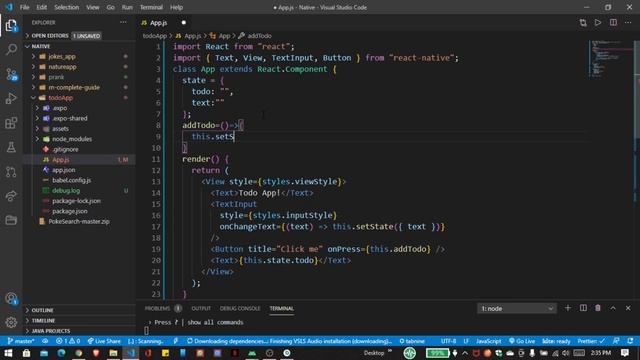Open Explorer panel More Actions ellipsis
The height and width of the screenshot is (360, 640).
123,22
